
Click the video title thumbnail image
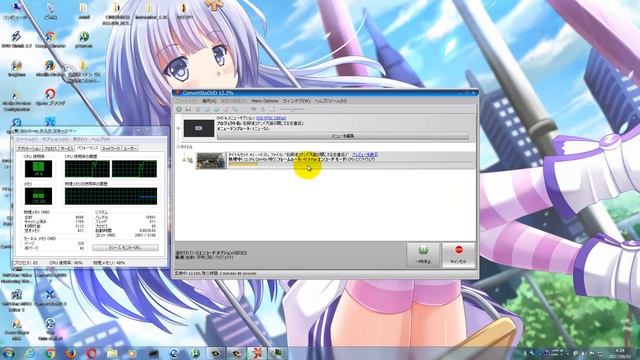point(211,160)
